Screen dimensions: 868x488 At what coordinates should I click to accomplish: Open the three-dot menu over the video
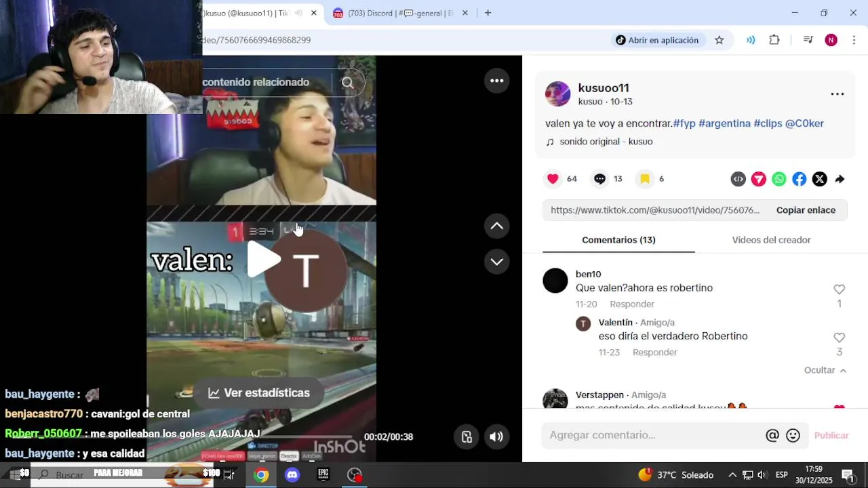[x=497, y=81]
